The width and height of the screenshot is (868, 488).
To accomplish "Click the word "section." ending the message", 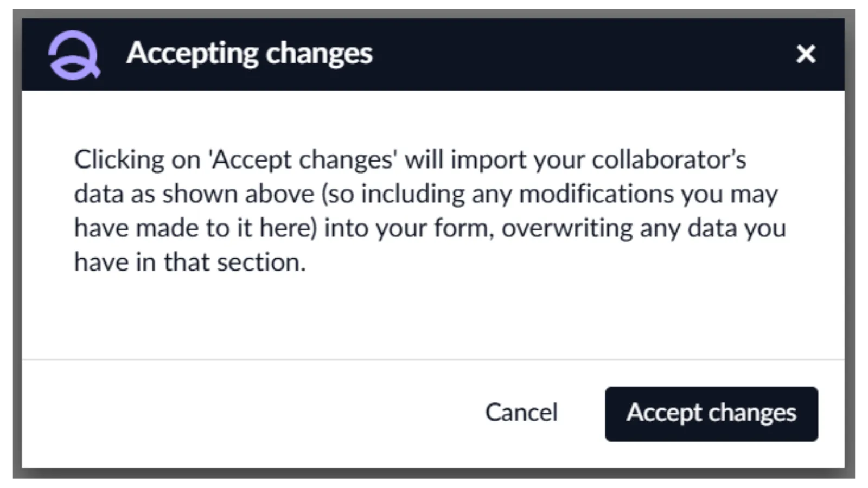I will pos(261,262).
